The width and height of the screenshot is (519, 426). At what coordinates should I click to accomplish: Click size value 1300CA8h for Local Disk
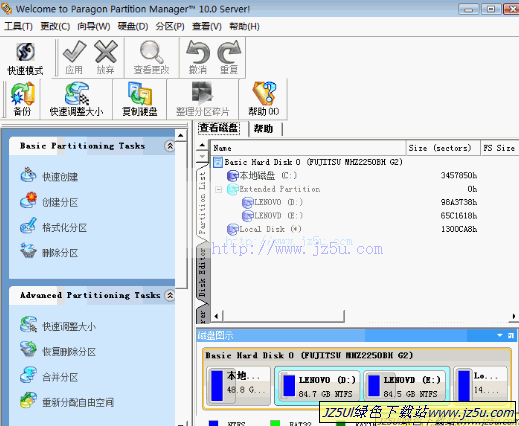[x=459, y=229]
